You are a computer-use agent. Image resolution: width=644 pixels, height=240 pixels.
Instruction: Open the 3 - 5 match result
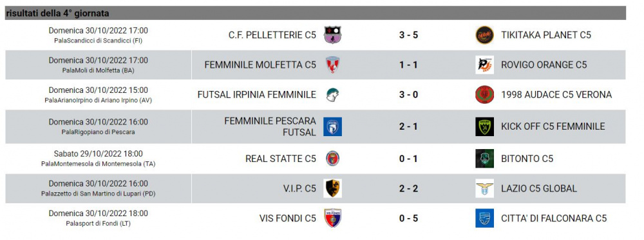click(408, 35)
